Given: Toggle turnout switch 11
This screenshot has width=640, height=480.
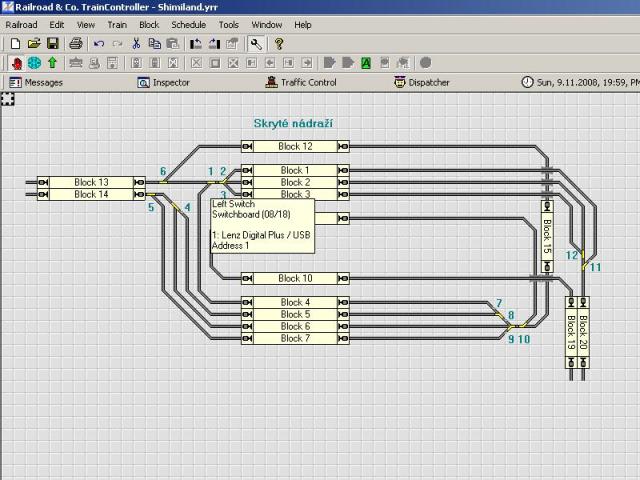Looking at the screenshot, I should tap(584, 267).
